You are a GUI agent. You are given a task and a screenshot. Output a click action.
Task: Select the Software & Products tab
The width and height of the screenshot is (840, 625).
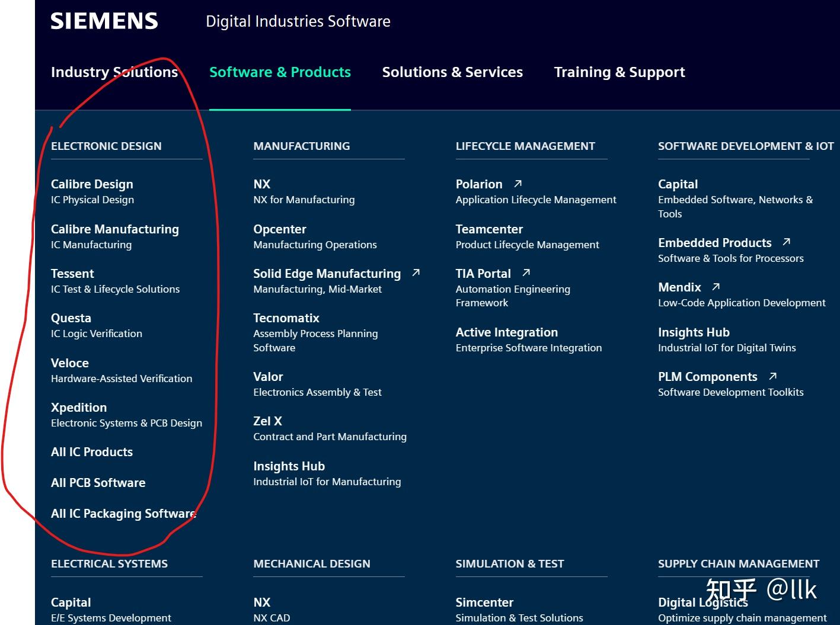coord(279,72)
